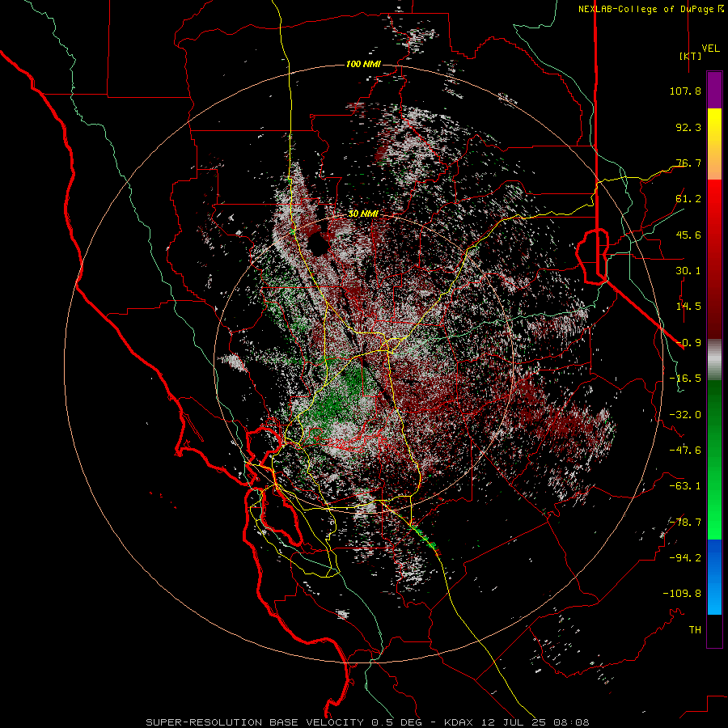Click the 45.6 velocity scale value
The height and width of the screenshot is (728, 728).
point(688,235)
